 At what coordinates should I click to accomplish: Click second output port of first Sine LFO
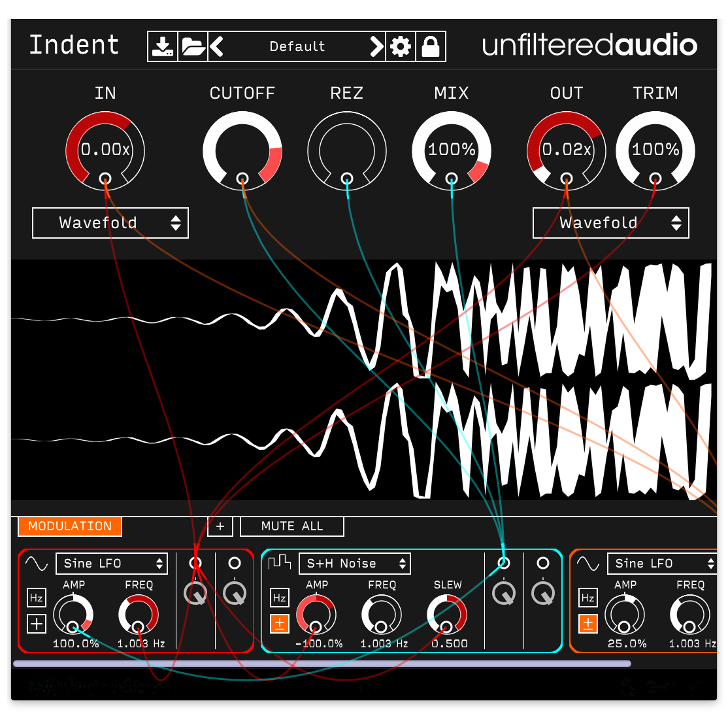coord(235,563)
